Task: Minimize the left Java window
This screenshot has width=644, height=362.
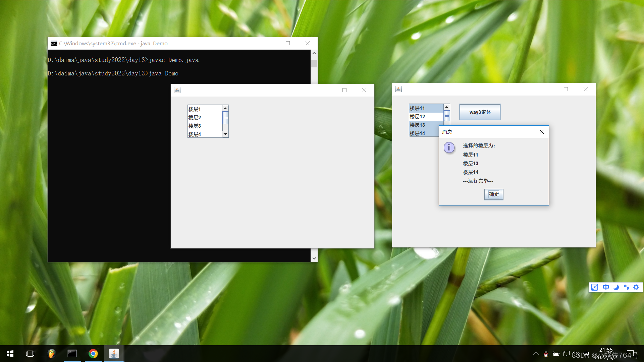Action: point(325,90)
